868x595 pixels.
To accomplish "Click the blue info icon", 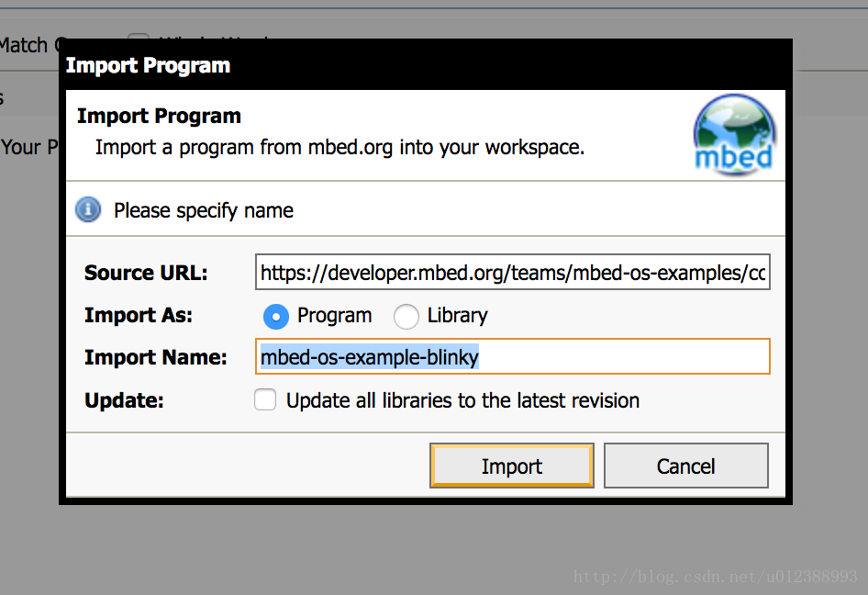I will (88, 210).
